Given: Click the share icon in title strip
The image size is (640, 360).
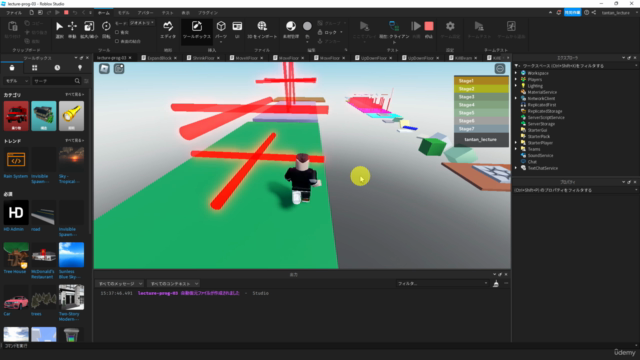Looking at the screenshot, I should [x=594, y=13].
